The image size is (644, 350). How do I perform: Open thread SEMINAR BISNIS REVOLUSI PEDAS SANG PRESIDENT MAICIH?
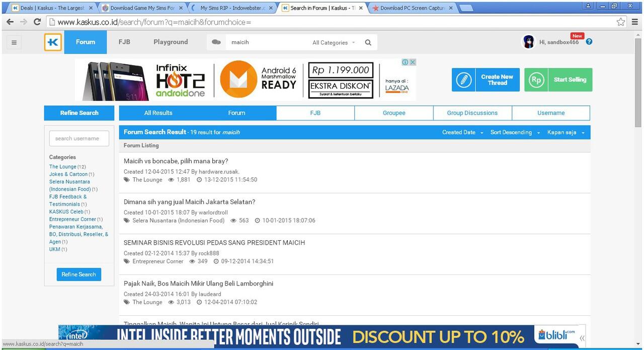coord(214,243)
